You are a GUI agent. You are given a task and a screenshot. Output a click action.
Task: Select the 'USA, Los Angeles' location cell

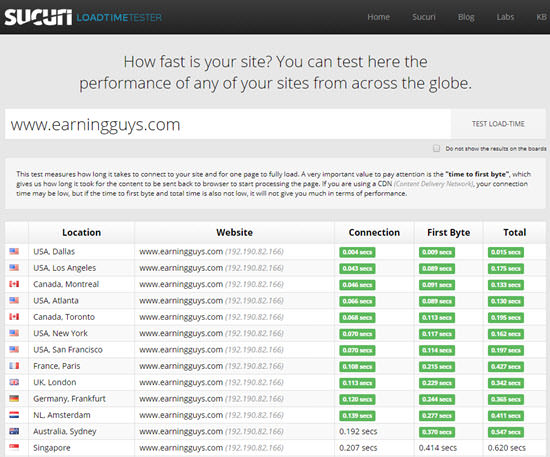point(81,268)
